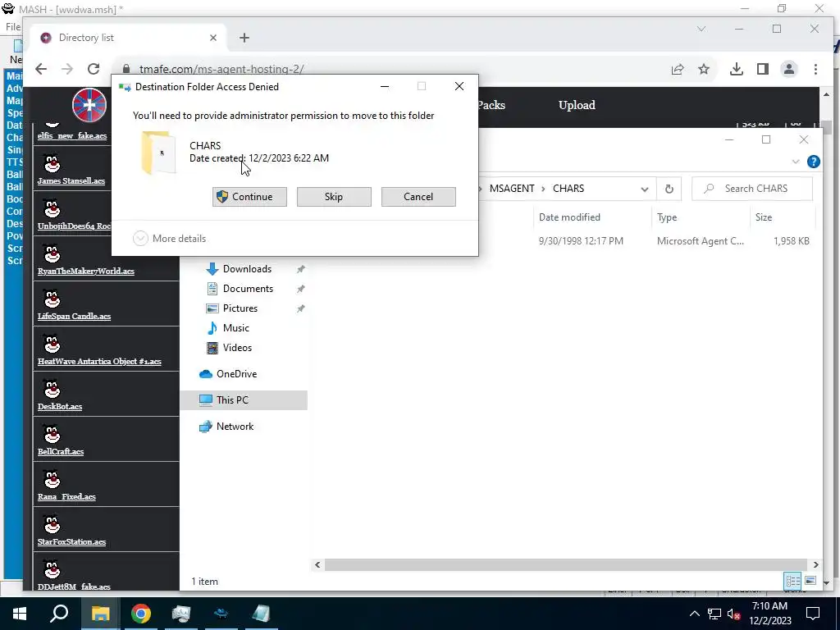Select Pictures in Explorer sidebar
This screenshot has height=630, width=840.
tap(240, 308)
